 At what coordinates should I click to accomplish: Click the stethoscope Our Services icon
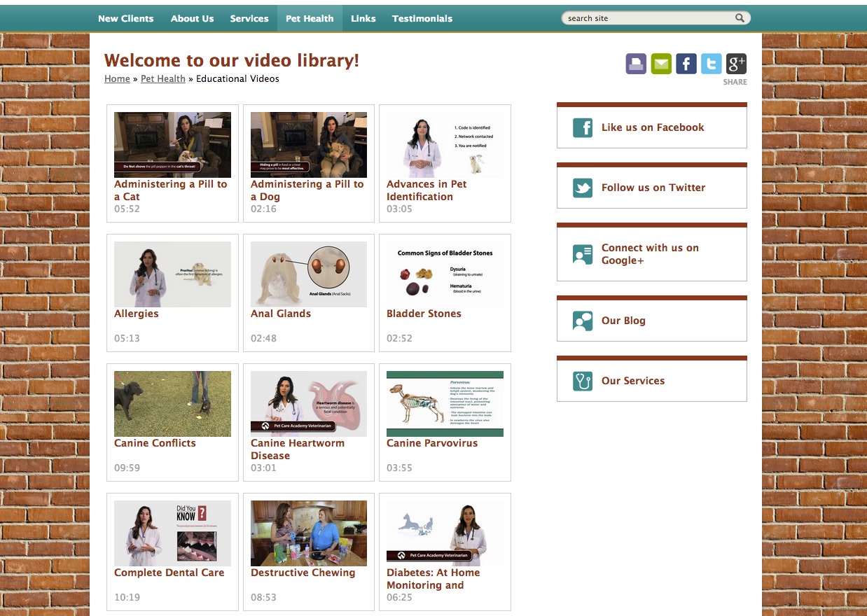(x=583, y=381)
